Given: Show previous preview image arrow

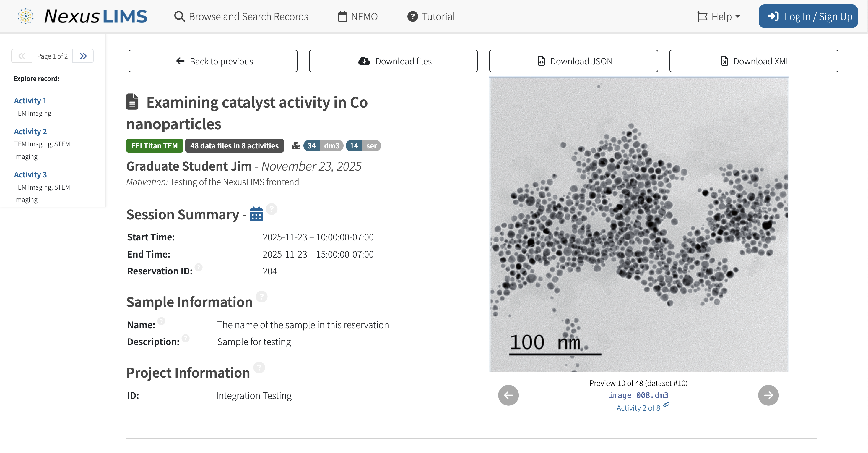Looking at the screenshot, I should [x=508, y=395].
